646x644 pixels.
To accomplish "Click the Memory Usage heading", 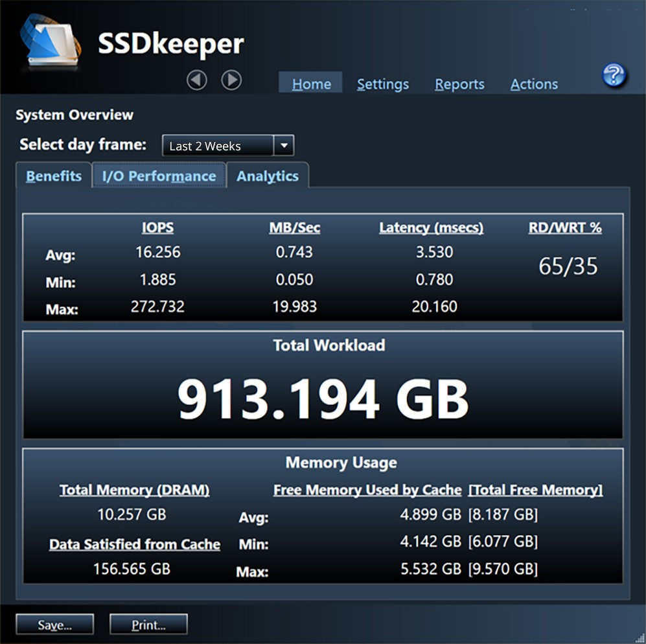I will [341, 463].
